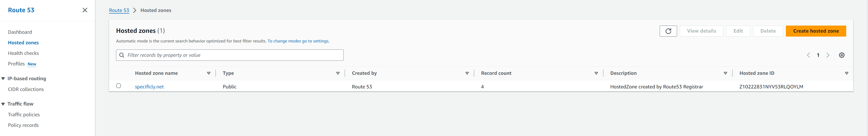Image resolution: width=868 pixels, height=136 pixels.
Task: Refresh the hosted zones list
Action: tap(668, 31)
